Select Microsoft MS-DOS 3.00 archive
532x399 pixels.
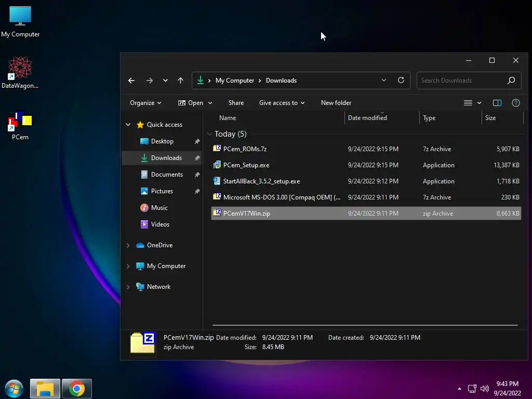tap(366, 197)
